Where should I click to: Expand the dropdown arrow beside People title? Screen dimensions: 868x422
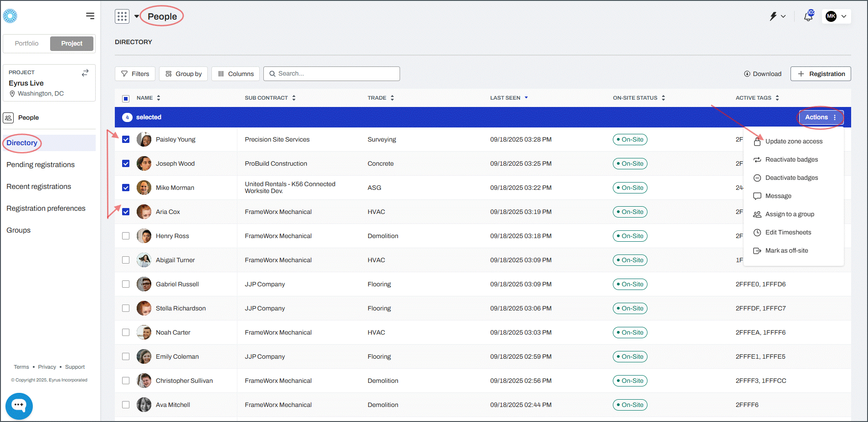(x=136, y=16)
